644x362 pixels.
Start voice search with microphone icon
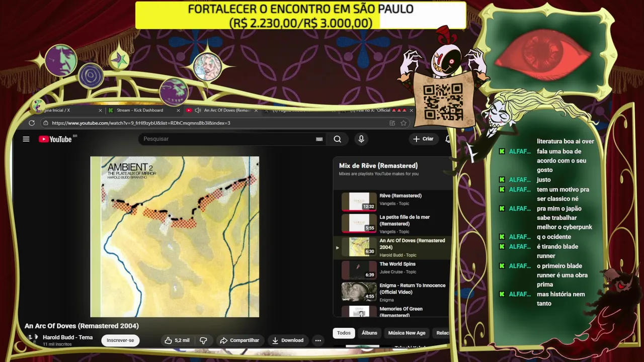pyautogui.click(x=361, y=139)
